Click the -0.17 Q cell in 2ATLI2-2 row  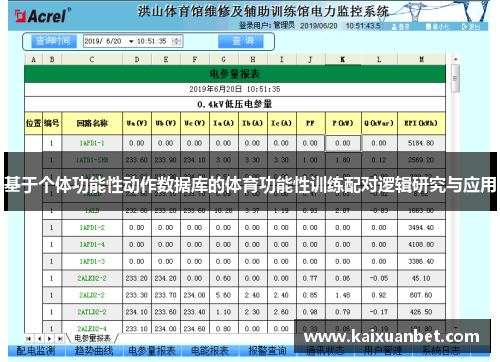(379, 312)
